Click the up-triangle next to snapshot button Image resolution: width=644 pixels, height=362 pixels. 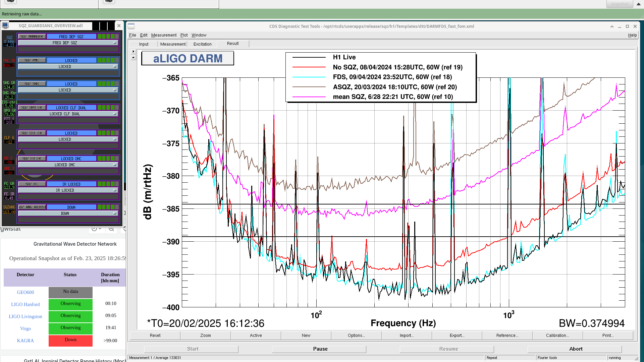tap(639, 4)
